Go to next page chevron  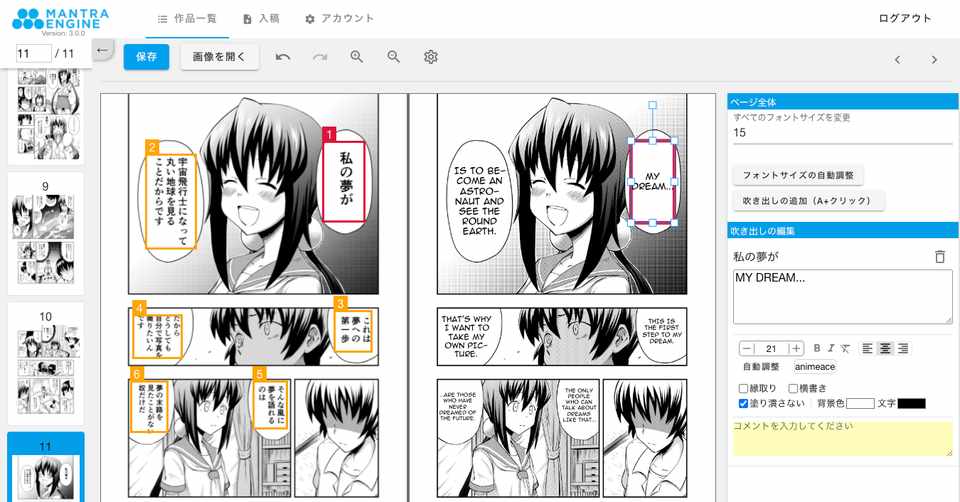point(934,59)
